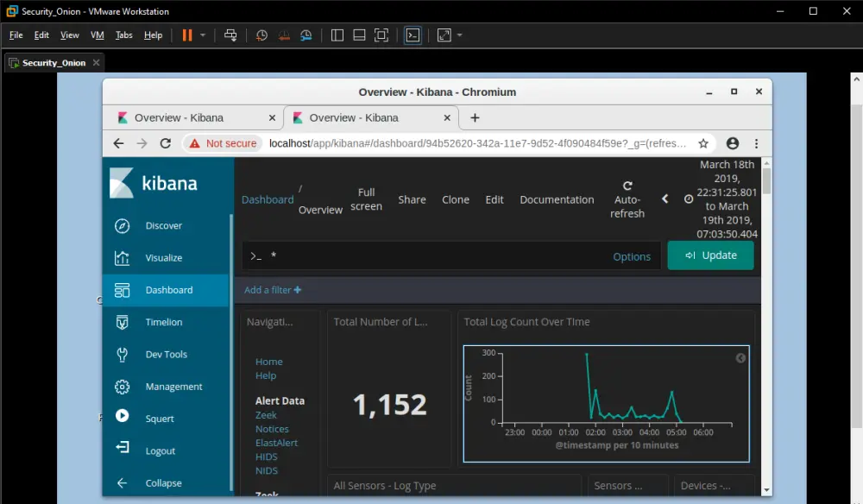863x504 pixels.
Task: Reload the Kibana page
Action: (165, 143)
